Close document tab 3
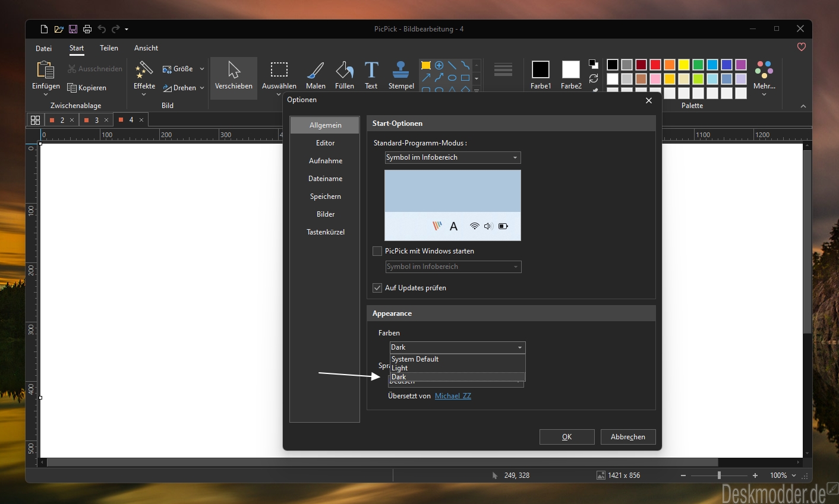Image resolution: width=839 pixels, height=504 pixels. [106, 120]
